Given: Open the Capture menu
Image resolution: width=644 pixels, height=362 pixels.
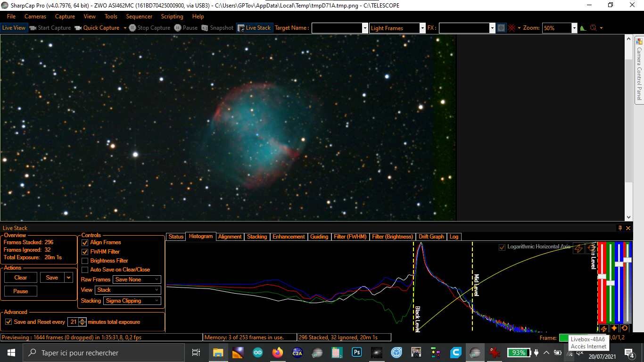Looking at the screenshot, I should point(65,16).
